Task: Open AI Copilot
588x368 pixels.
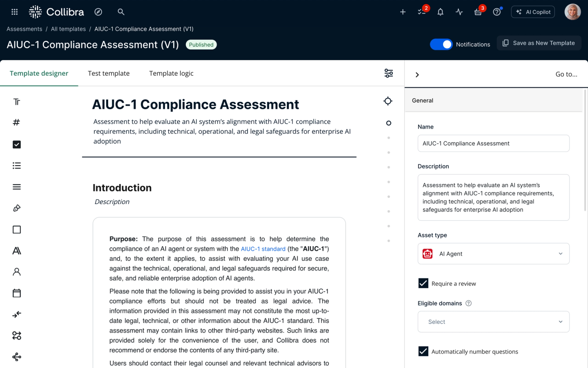Action: pos(533,12)
